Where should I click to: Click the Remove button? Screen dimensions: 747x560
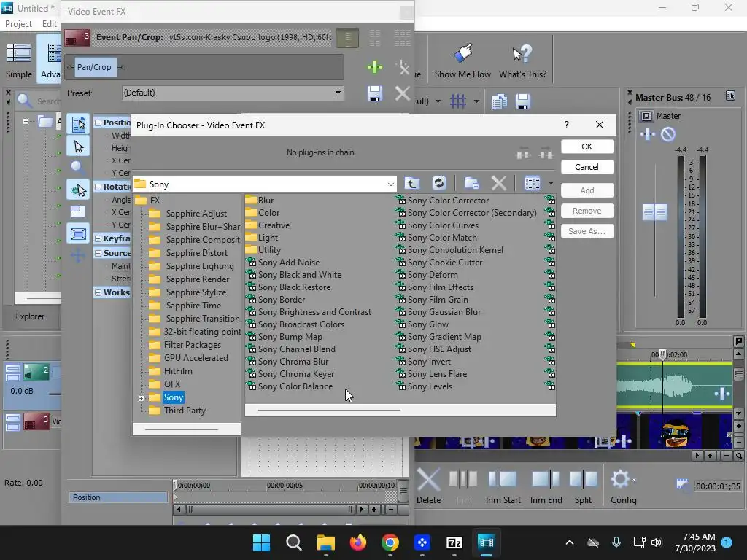click(x=587, y=211)
